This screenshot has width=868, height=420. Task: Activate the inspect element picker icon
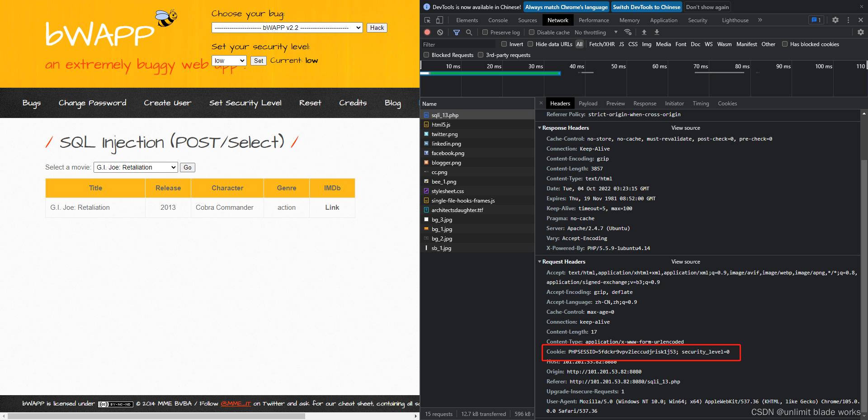click(x=427, y=20)
